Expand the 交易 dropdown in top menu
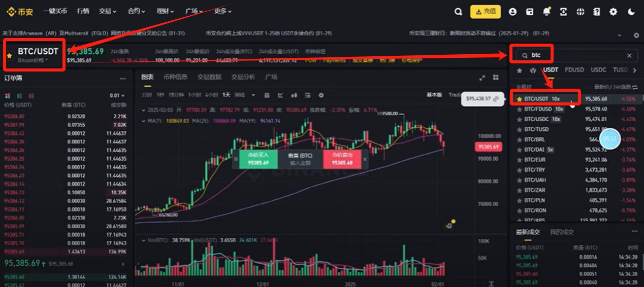Image resolution: width=644 pixels, height=287 pixels. [x=108, y=11]
